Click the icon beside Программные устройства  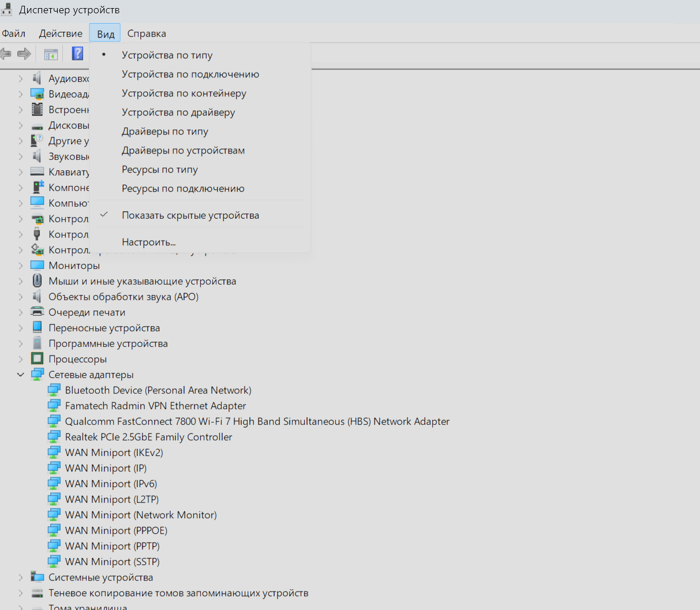click(x=37, y=343)
